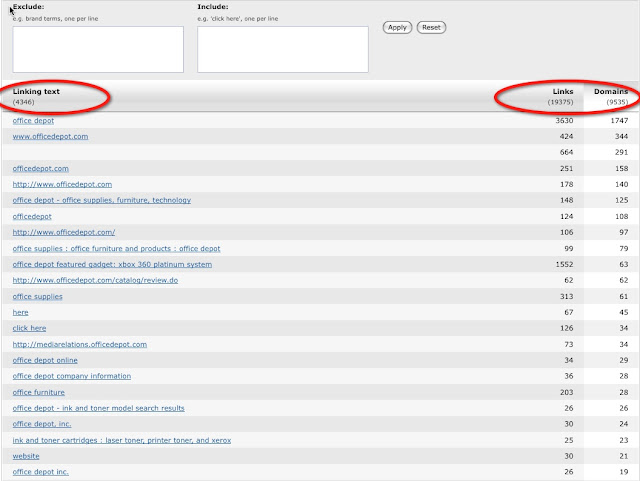Open the 'office depot, inc.' link

tap(42, 424)
